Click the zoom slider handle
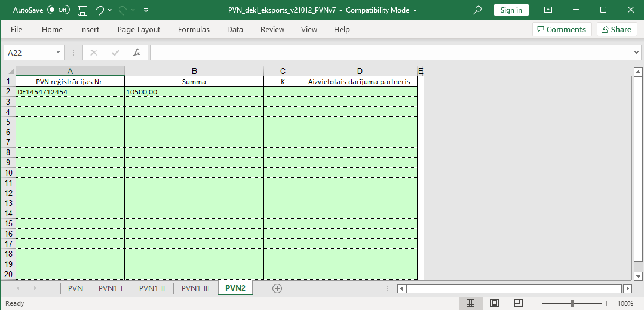The height and width of the screenshot is (310, 644). click(x=572, y=303)
